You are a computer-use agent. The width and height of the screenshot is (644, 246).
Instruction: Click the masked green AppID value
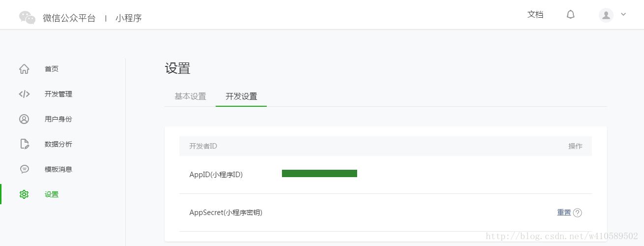(x=319, y=173)
